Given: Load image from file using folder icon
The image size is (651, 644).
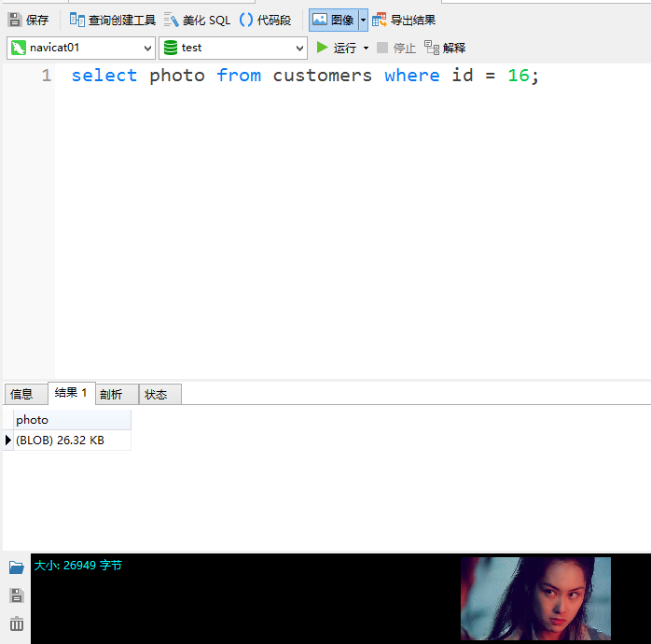Looking at the screenshot, I should [x=17, y=567].
